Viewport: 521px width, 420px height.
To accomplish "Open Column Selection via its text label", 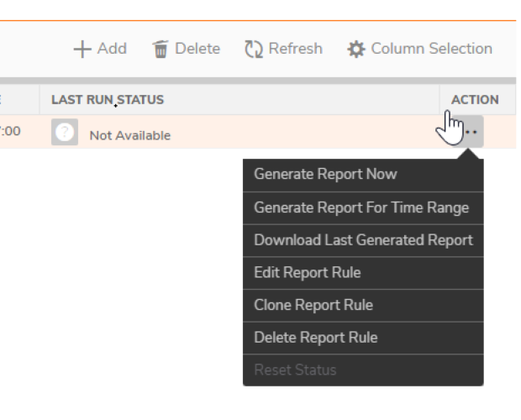I will coord(431,49).
